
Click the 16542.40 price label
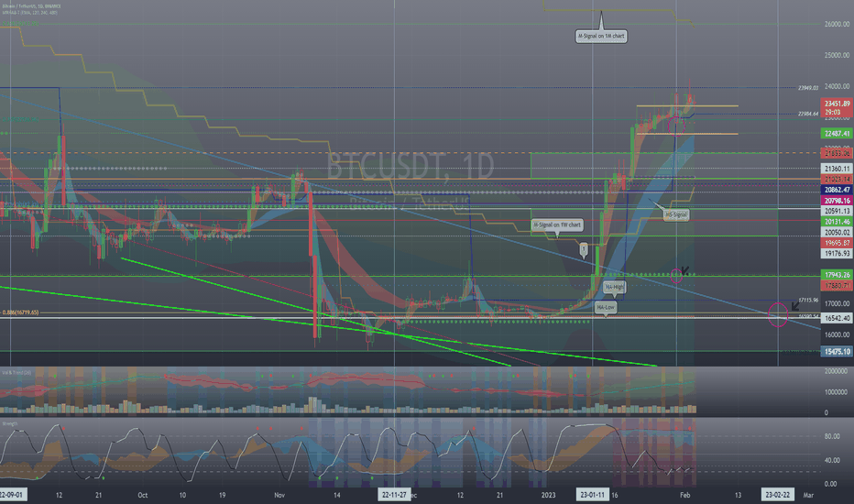837,318
